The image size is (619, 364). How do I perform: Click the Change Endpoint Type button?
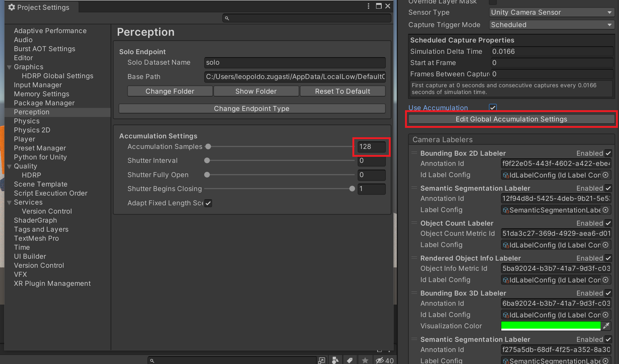click(x=252, y=109)
